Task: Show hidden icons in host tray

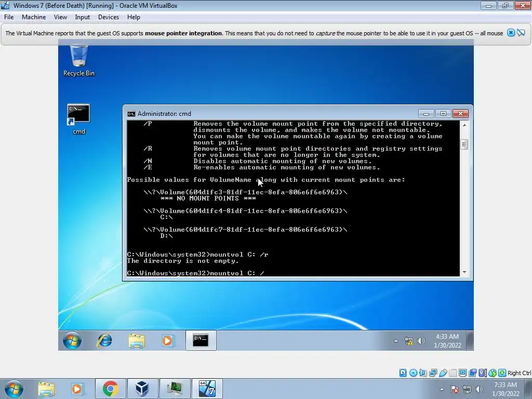Action: click(x=442, y=389)
